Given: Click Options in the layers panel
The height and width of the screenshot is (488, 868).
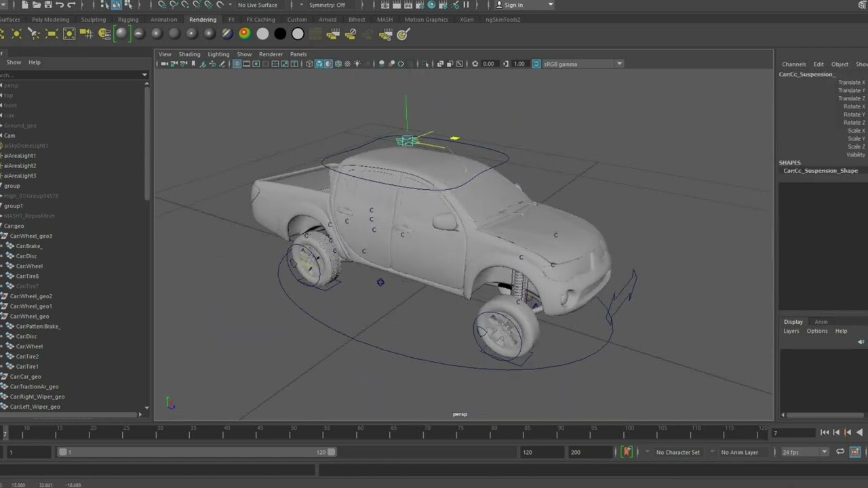Looking at the screenshot, I should [x=816, y=331].
